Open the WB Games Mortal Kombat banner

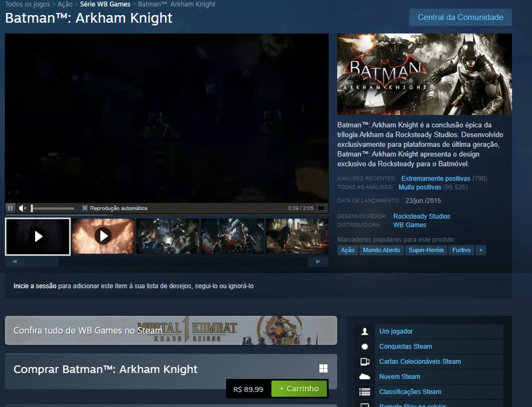pos(171,330)
